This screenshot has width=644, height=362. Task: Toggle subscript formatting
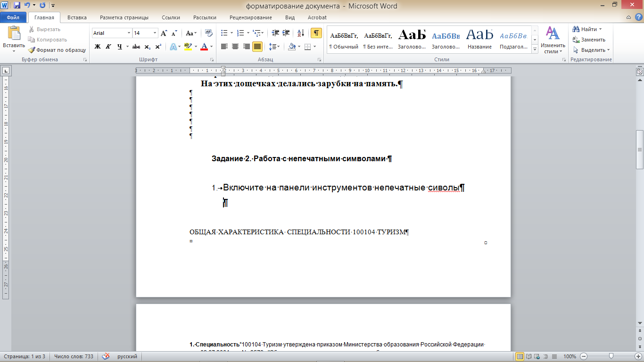tap(147, 47)
